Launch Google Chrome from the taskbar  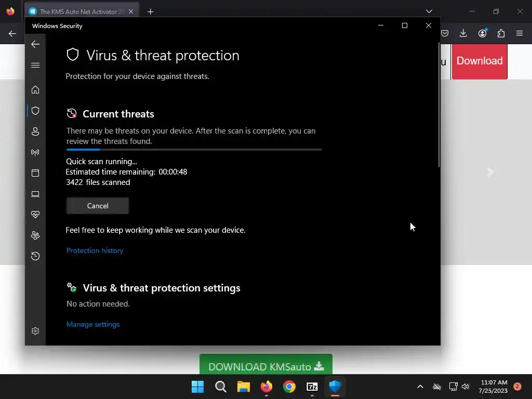click(289, 387)
